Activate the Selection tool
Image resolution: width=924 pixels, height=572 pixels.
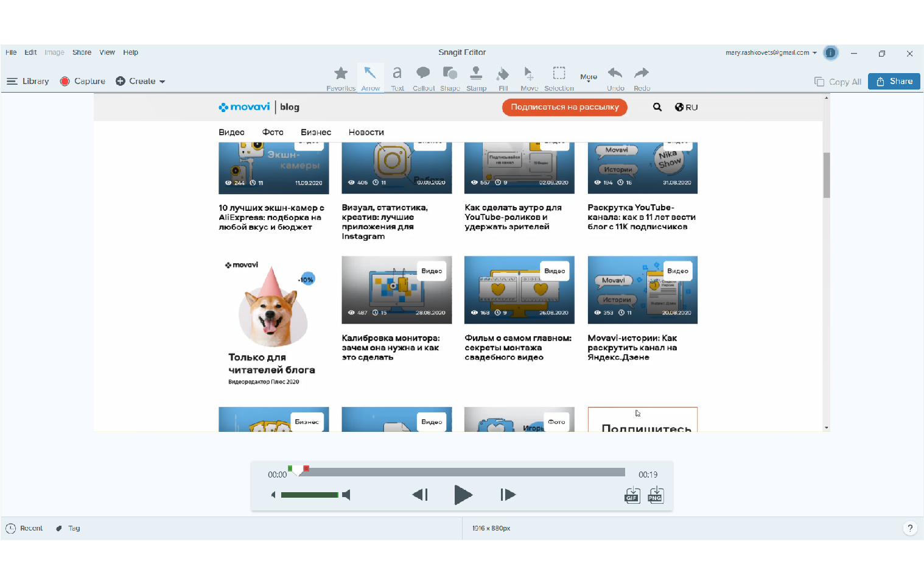[x=559, y=78]
